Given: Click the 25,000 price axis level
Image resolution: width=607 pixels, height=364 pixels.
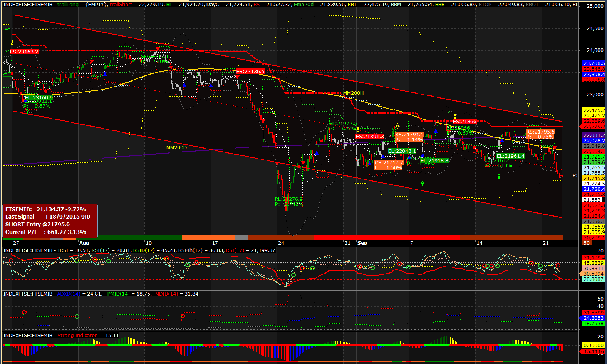Looking at the screenshot, I should [595, 6].
